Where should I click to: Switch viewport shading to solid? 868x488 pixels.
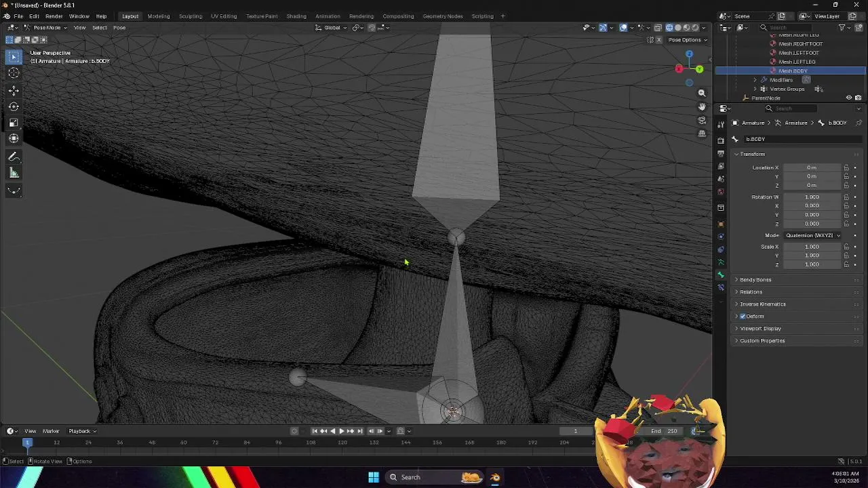pyautogui.click(x=677, y=28)
